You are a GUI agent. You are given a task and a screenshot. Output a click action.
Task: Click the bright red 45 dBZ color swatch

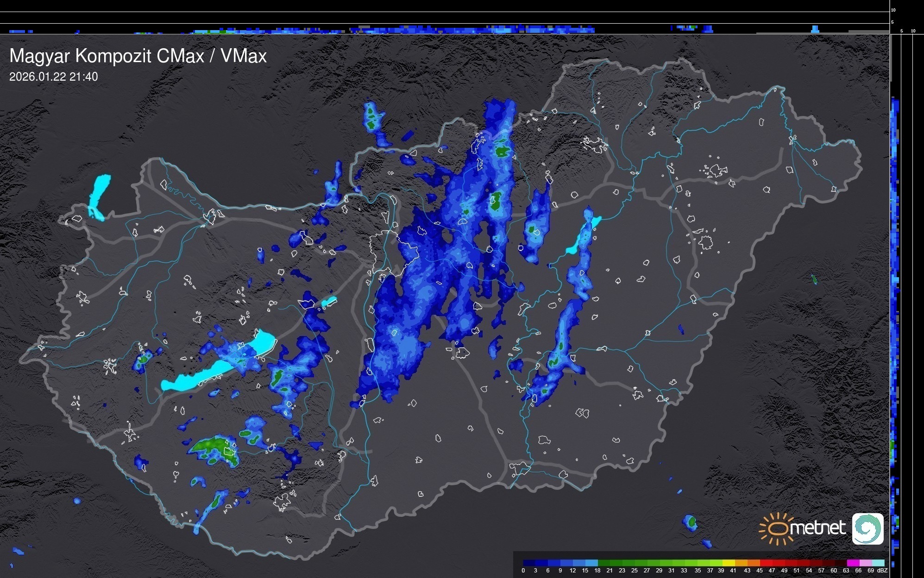(x=766, y=563)
